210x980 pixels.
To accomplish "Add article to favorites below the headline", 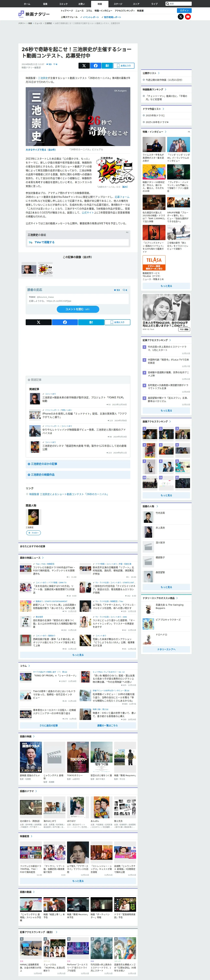I will [x=123, y=65].
